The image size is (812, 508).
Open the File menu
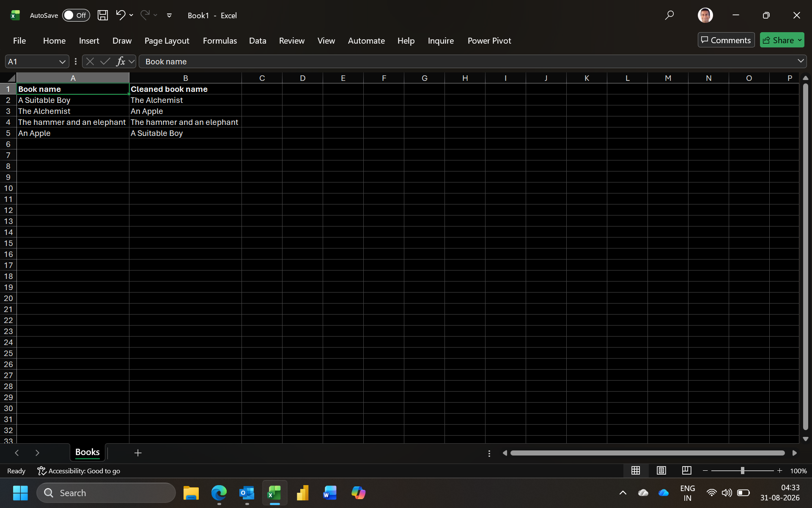click(x=19, y=41)
